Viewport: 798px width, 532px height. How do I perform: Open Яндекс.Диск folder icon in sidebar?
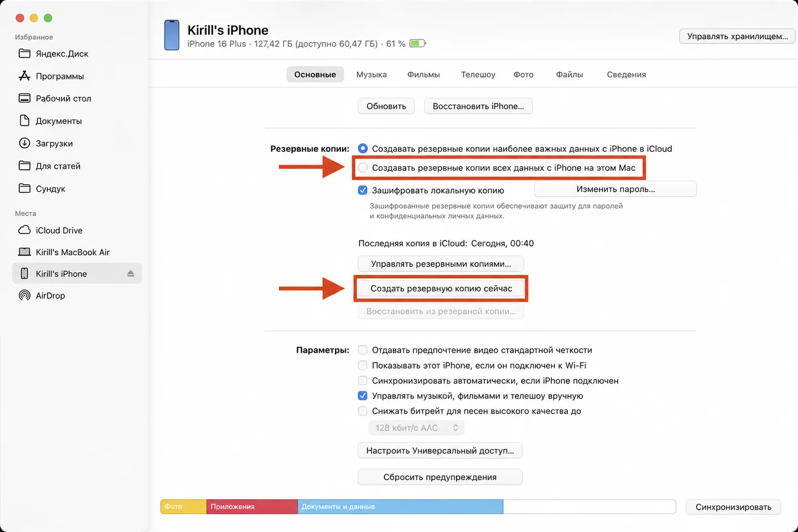(x=24, y=53)
